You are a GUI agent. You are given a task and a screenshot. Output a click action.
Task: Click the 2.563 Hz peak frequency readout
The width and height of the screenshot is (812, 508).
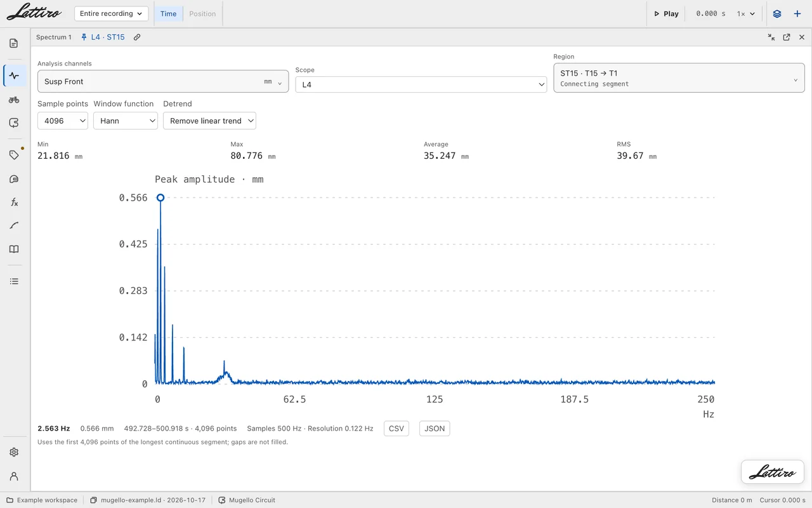[54, 429]
